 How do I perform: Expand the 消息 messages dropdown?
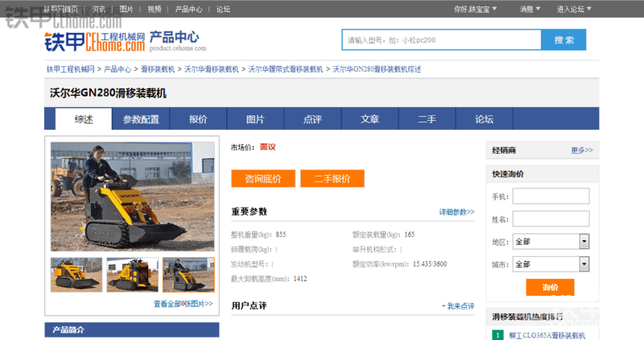coord(530,9)
